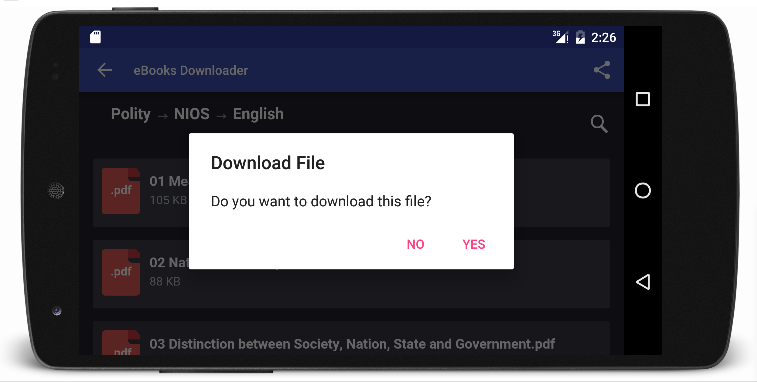Select NIOS in the breadcrumb path

[192, 114]
